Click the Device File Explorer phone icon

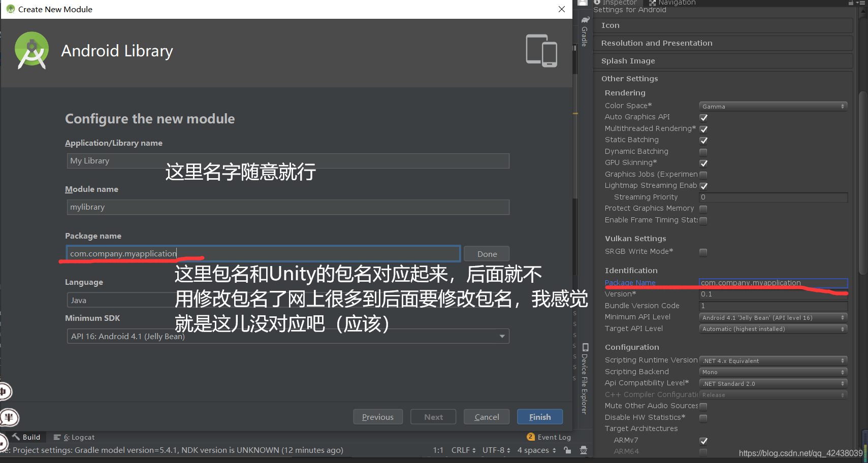coord(585,347)
